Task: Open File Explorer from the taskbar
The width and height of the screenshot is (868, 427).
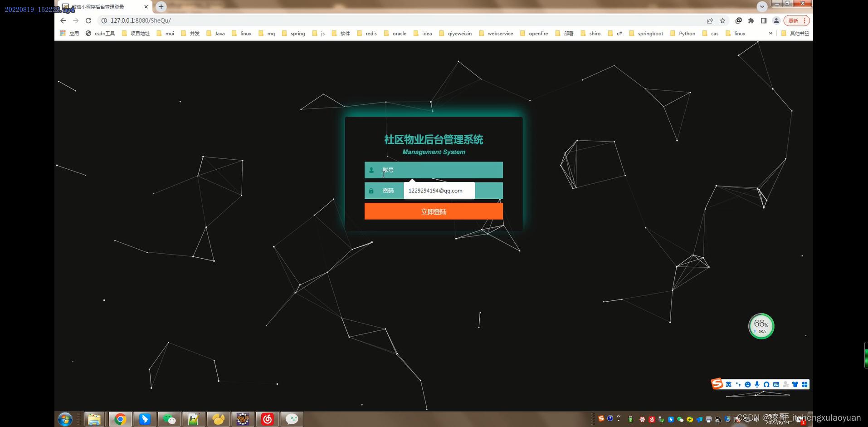Action: click(x=94, y=419)
